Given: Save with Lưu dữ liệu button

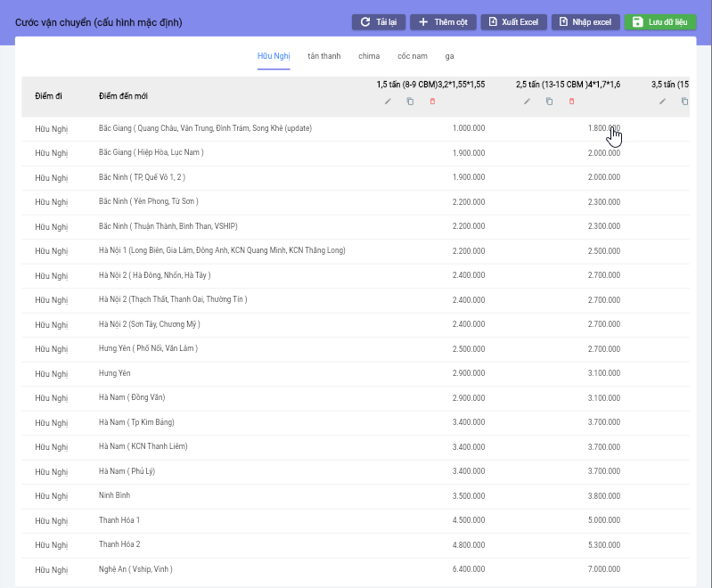Looking at the screenshot, I should point(660,21).
